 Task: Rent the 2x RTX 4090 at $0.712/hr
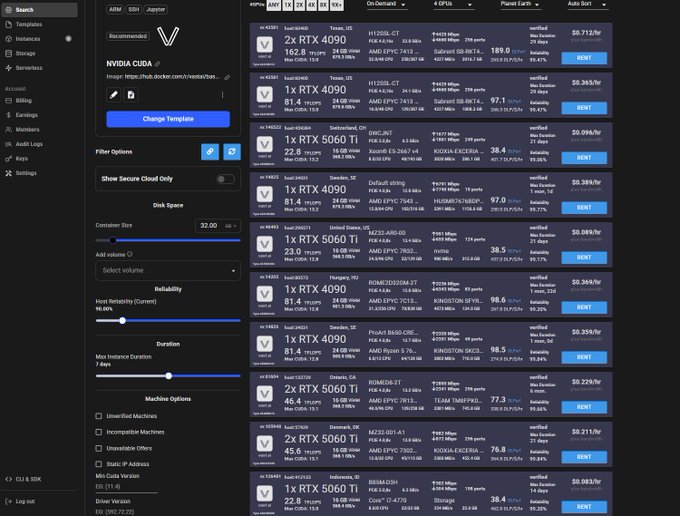[x=584, y=58]
